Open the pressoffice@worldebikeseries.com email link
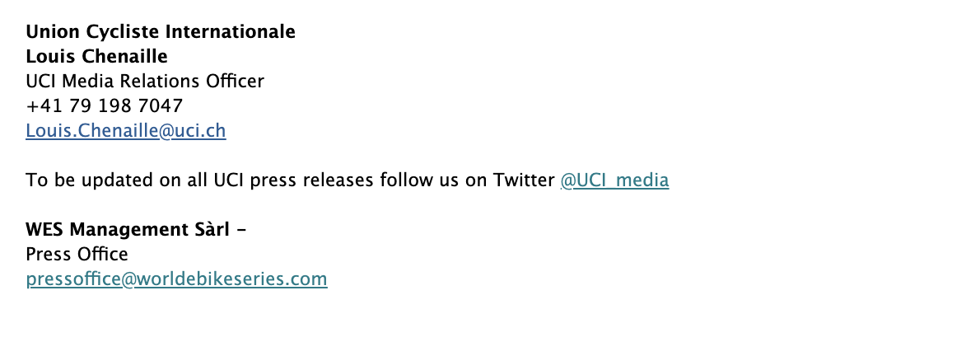The height and width of the screenshot is (356, 980). pyautogui.click(x=176, y=279)
